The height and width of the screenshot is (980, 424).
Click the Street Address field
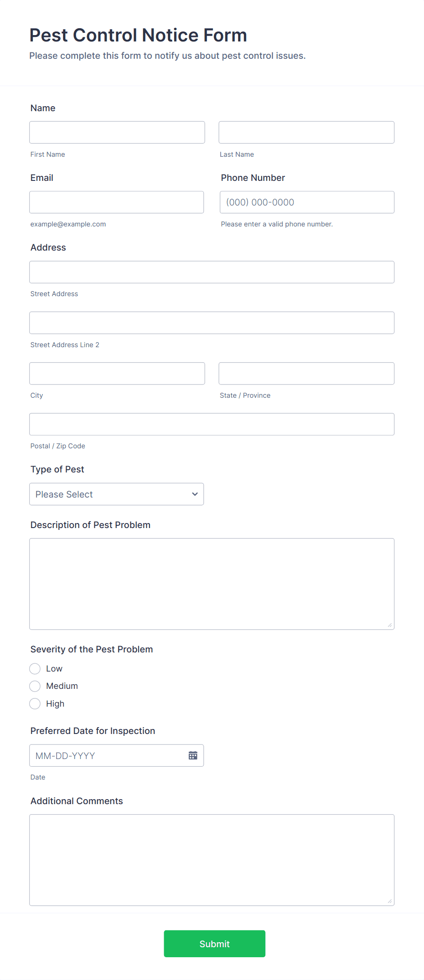[x=212, y=272]
